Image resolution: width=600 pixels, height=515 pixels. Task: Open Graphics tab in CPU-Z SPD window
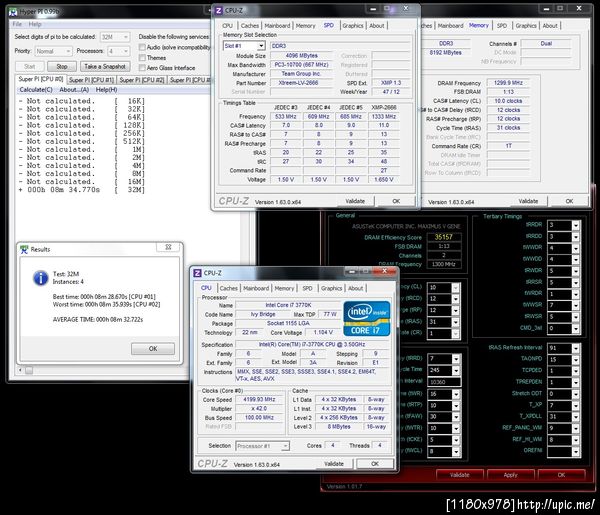353,26
